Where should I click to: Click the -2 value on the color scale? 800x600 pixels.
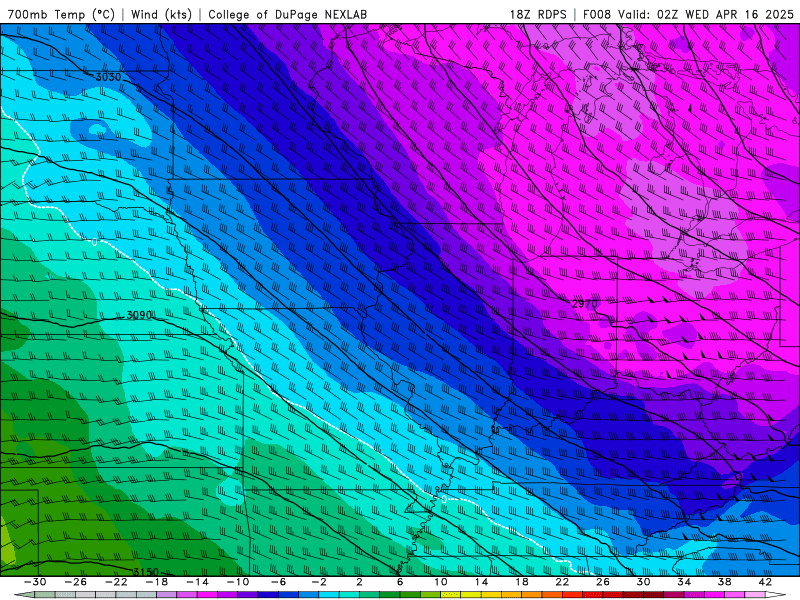coord(319,582)
